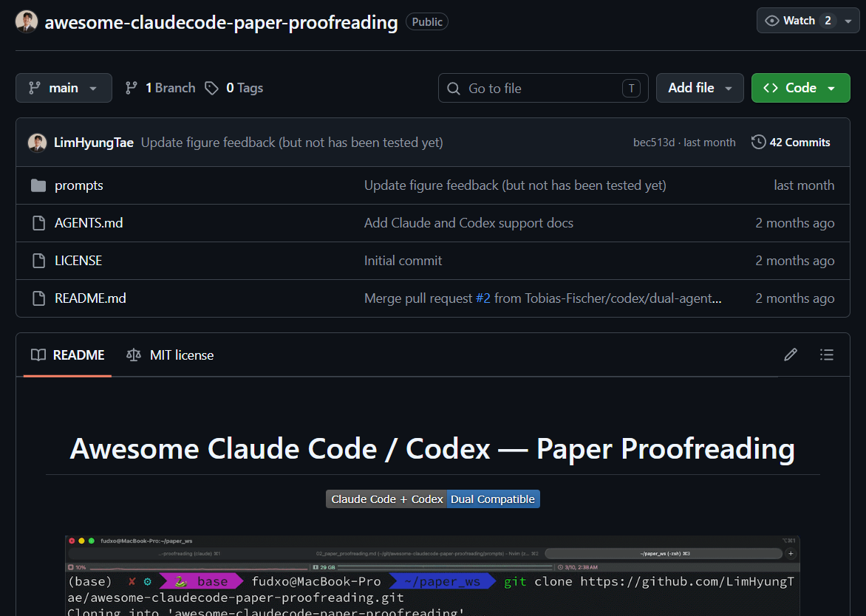Screen dimensions: 866x616
Task: Open the AGENTS.md file
Action: [89, 223]
